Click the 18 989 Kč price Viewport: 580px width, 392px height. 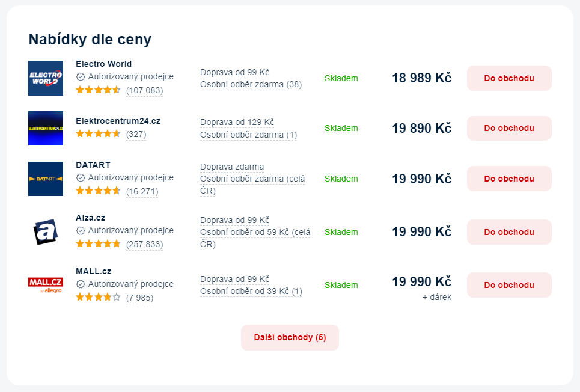tap(422, 78)
